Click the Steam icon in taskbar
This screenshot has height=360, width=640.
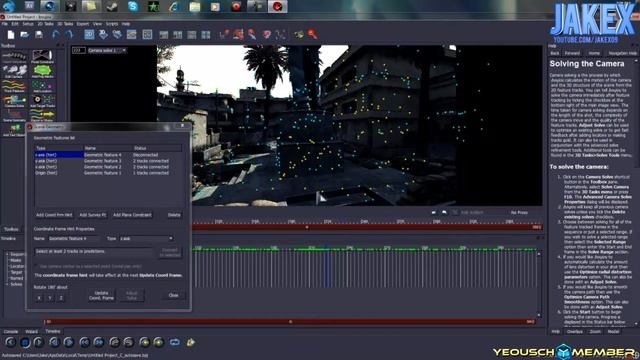[x=112, y=6]
